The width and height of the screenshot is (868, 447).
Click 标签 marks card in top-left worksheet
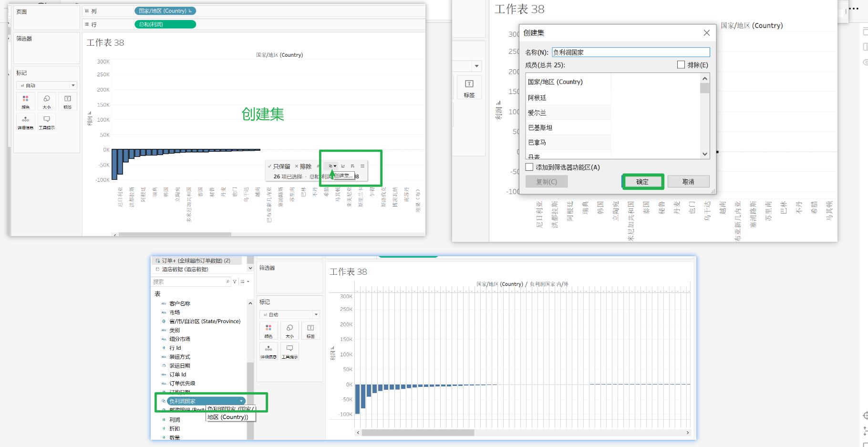pos(68,102)
